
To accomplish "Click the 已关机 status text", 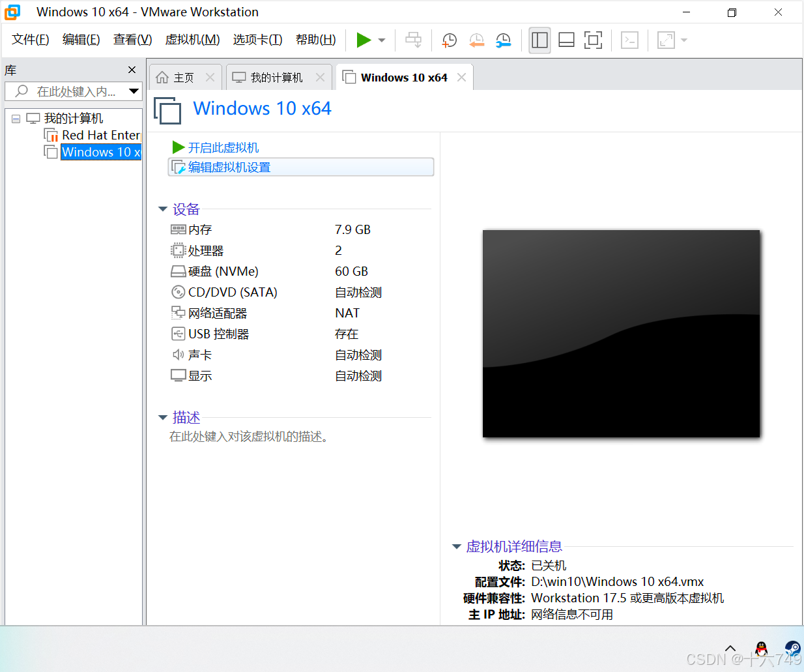I will coord(549,565).
